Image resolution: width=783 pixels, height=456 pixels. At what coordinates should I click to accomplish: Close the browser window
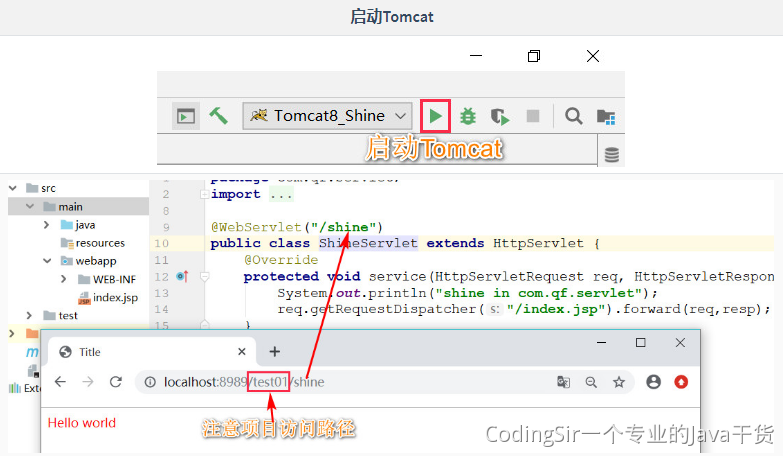tap(680, 343)
